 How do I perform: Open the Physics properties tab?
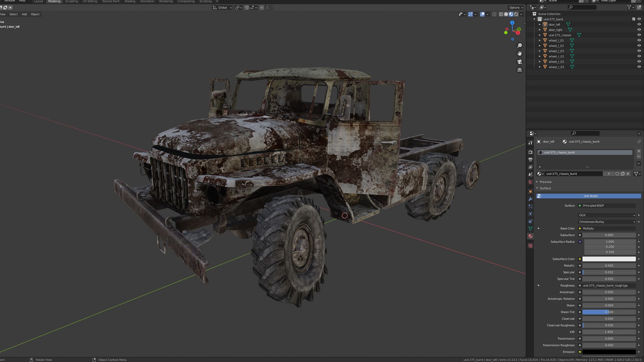(x=530, y=214)
